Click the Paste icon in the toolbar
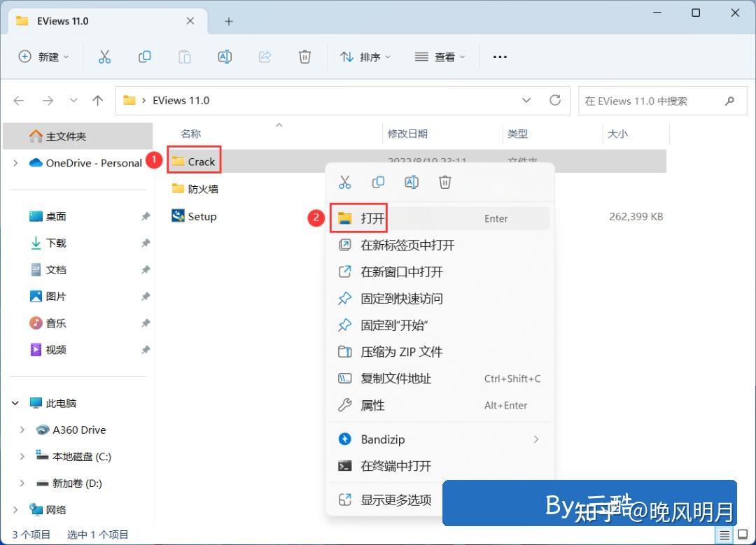Screen dimensions: 756x545 pyautogui.click(x=184, y=57)
